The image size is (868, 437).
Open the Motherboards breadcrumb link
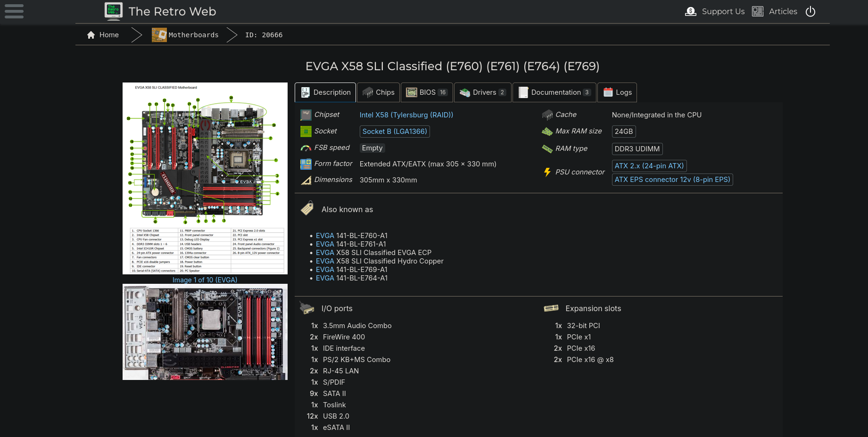click(194, 35)
